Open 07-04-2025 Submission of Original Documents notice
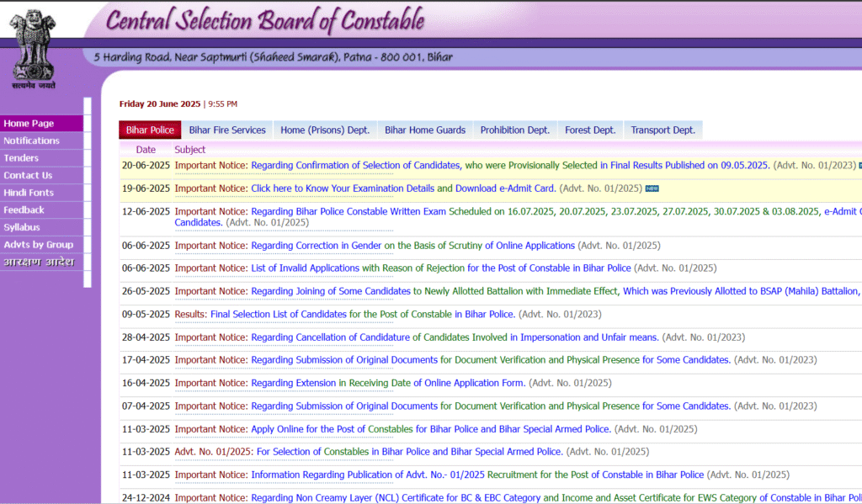The image size is (862, 504). tap(491, 406)
